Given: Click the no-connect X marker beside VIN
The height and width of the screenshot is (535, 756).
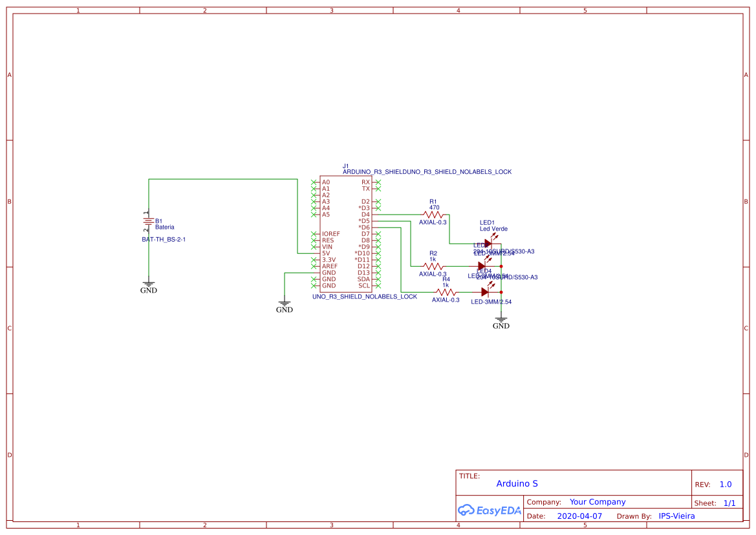Looking at the screenshot, I should 314,247.
